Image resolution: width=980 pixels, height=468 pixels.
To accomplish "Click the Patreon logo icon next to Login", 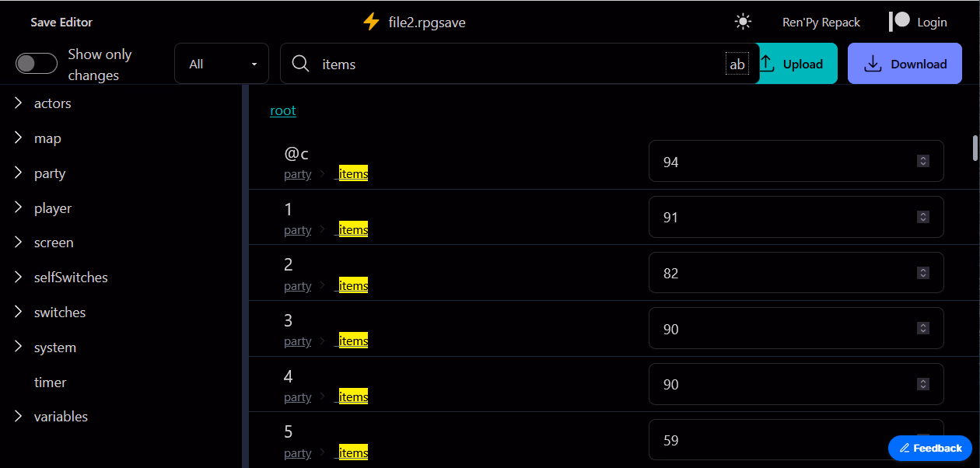I will (x=899, y=22).
